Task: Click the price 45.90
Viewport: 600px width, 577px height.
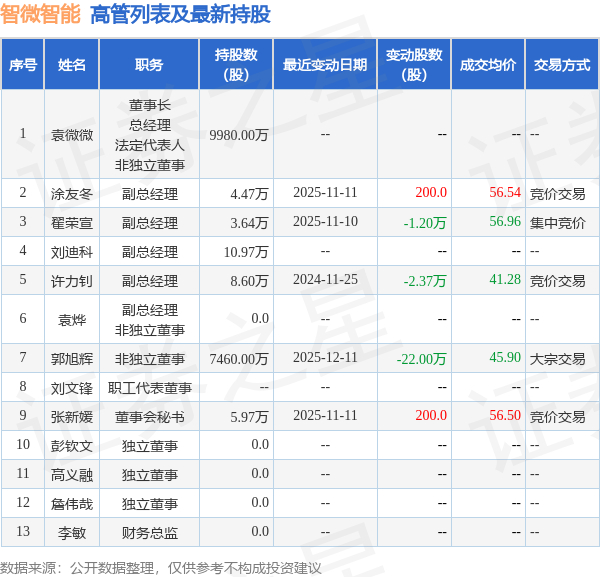Action: click(505, 357)
